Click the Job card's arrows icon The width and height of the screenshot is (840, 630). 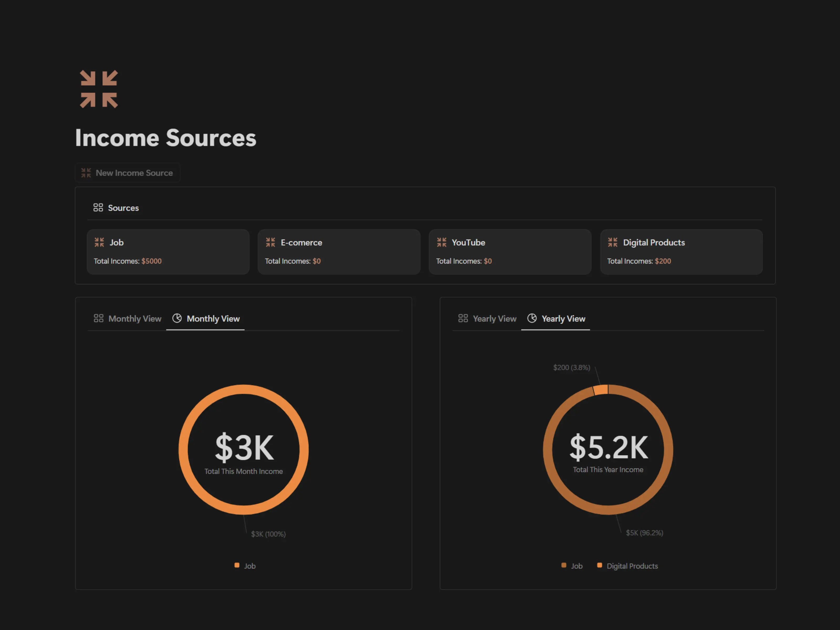click(99, 242)
